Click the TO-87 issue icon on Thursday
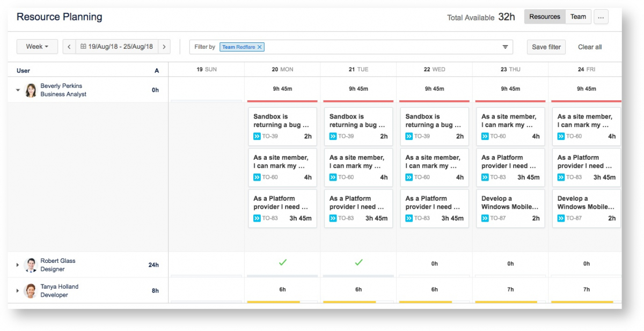644x331 pixels. [485, 218]
